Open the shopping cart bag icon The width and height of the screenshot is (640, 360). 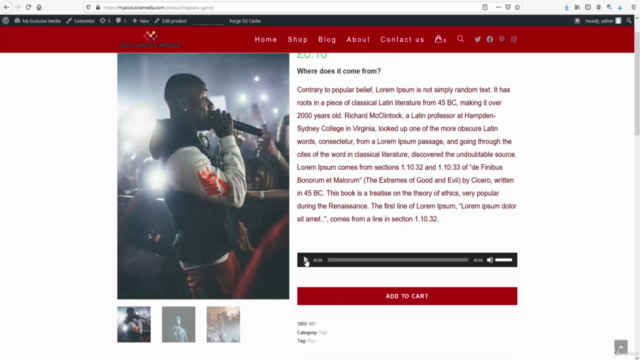(440, 39)
